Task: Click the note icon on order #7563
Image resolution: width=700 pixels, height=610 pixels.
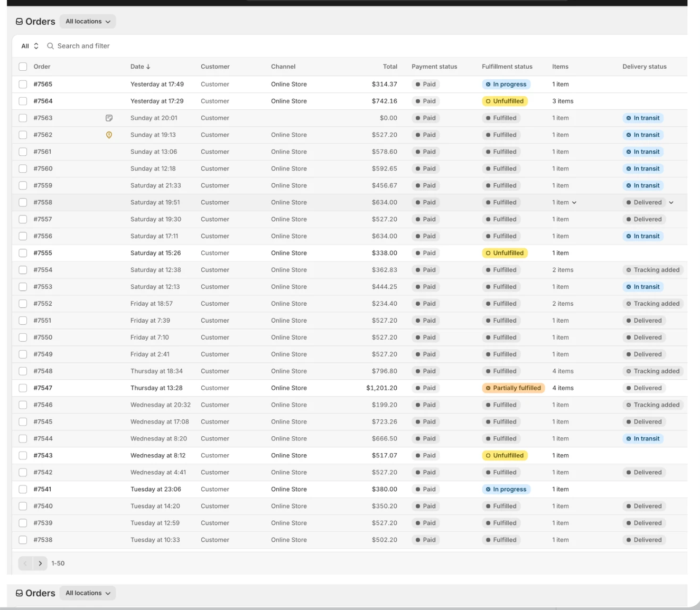Action: tap(109, 118)
